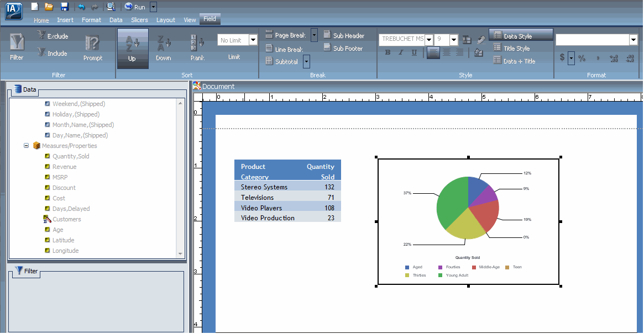Toggle bold formatting
Image resolution: width=644 pixels, height=334 pixels.
coord(388,52)
